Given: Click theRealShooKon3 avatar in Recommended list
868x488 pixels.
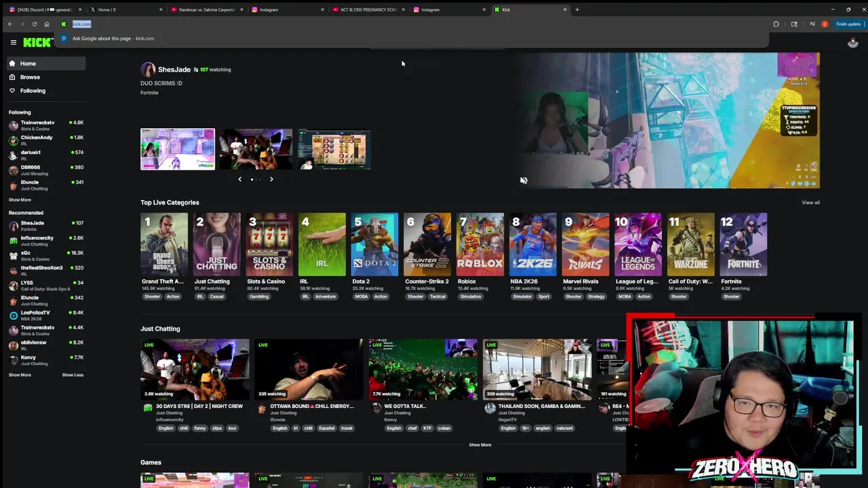Looking at the screenshot, I should pyautogui.click(x=14, y=270).
